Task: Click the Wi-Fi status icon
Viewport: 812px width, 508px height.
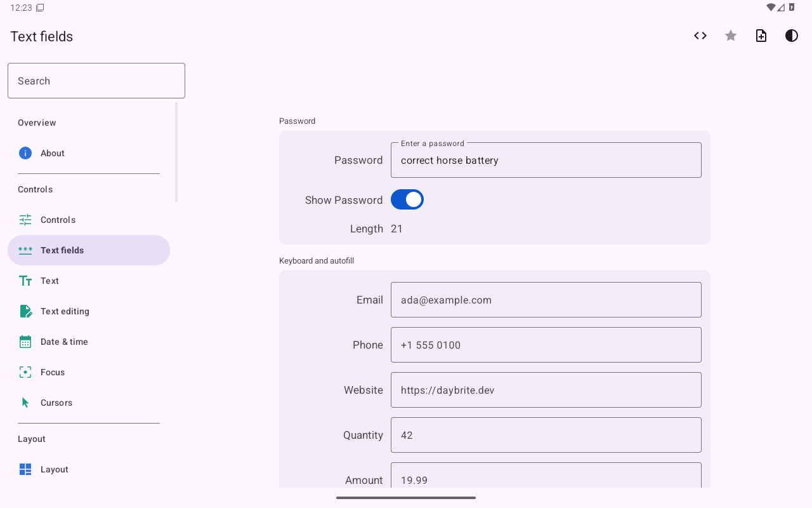Action: coord(771,8)
